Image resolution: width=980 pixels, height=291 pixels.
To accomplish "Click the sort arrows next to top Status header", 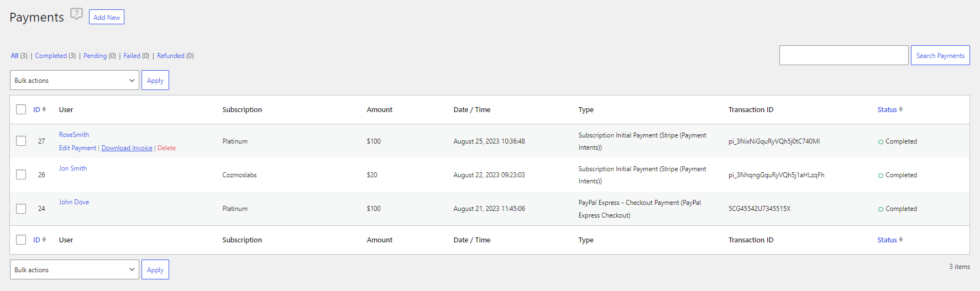I will [x=900, y=109].
